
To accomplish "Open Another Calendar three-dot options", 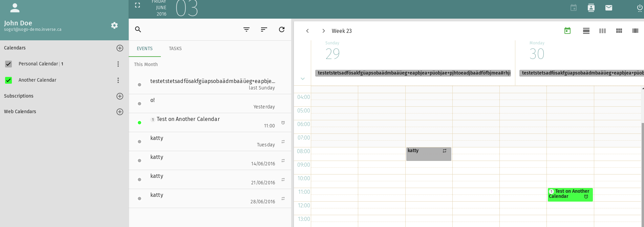I will [118, 80].
